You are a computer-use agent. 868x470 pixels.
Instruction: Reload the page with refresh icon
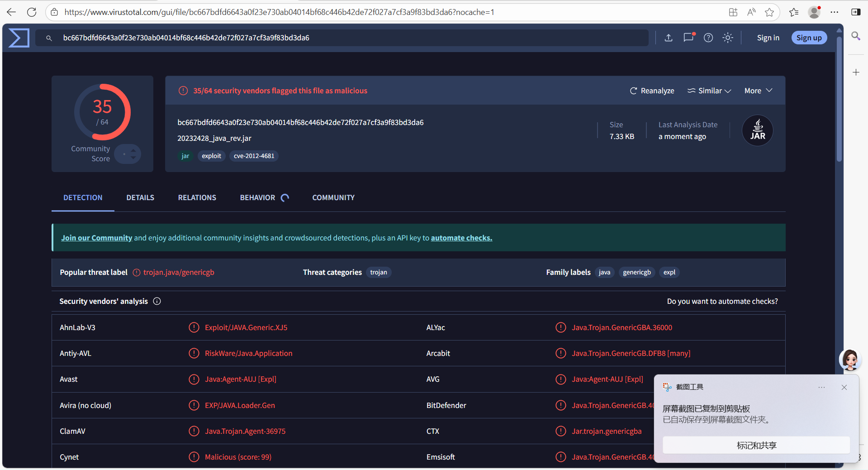(x=32, y=12)
